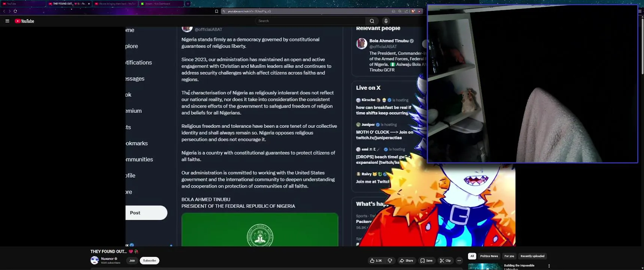Open a new browser tab with plus
The image size is (644, 270).
(188, 4)
